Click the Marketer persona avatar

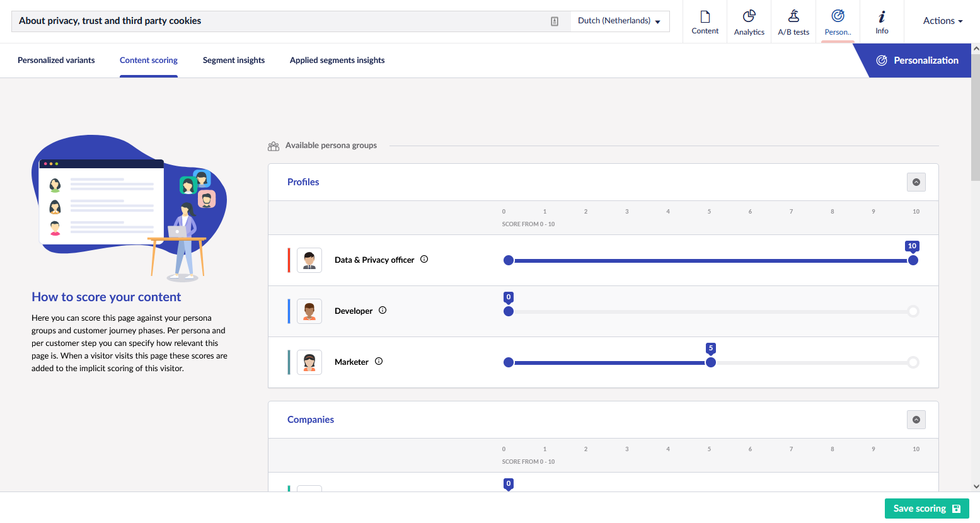coord(309,362)
